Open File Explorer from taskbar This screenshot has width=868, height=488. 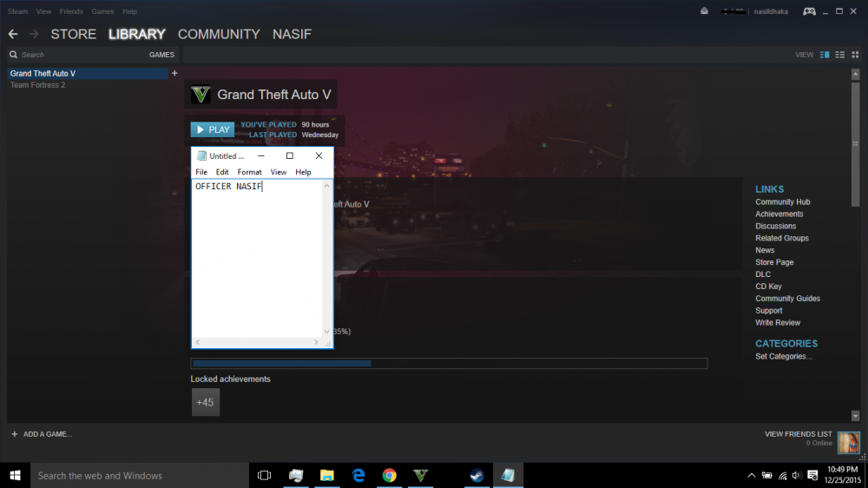pyautogui.click(x=327, y=475)
